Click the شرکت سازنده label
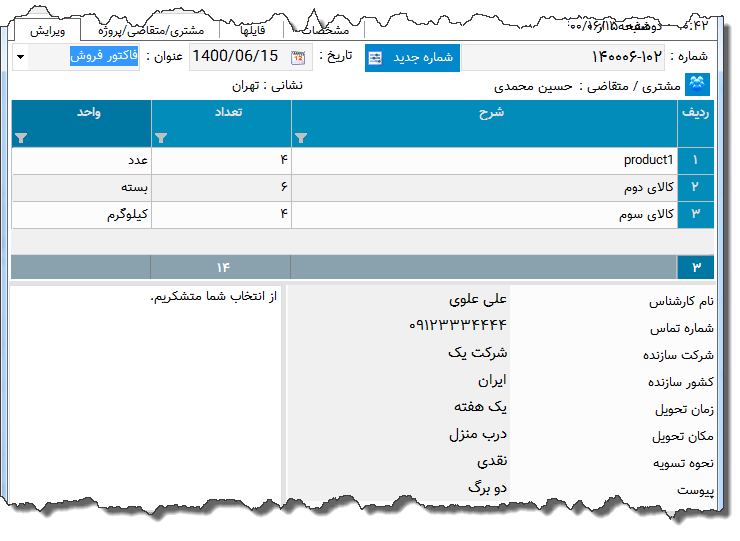This screenshot has width=740, height=541. point(678,355)
